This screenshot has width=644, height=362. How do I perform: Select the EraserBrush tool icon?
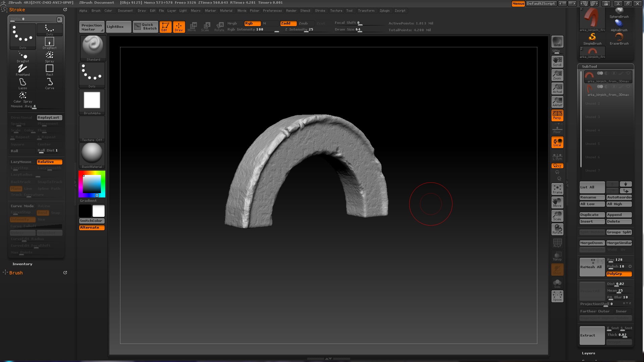click(619, 38)
